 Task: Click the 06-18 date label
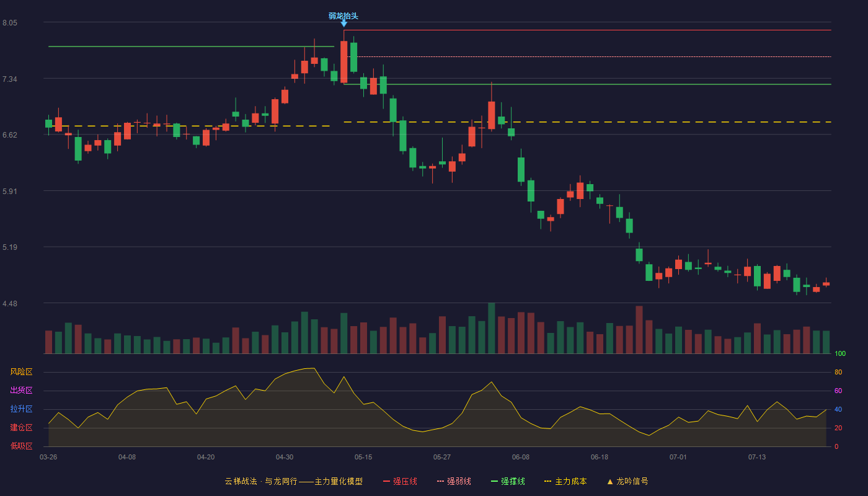click(600, 457)
